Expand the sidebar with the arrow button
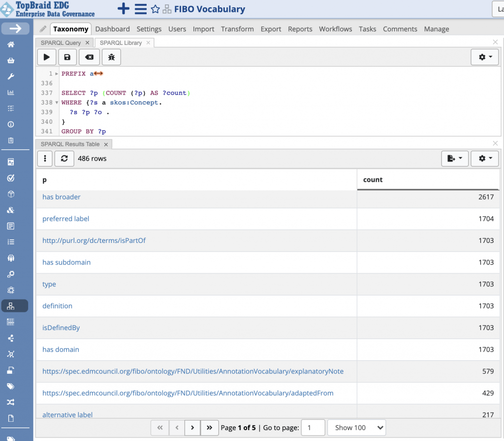This screenshot has height=441, width=504. click(15, 29)
